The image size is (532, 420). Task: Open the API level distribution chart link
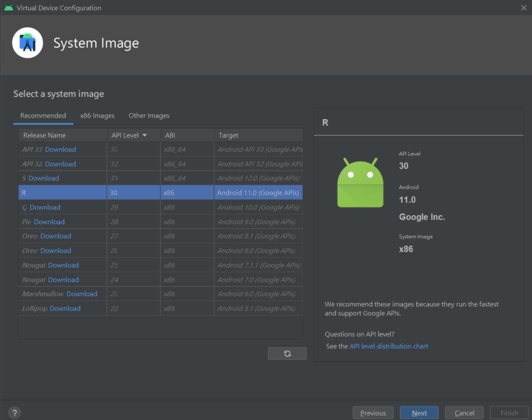tap(389, 347)
